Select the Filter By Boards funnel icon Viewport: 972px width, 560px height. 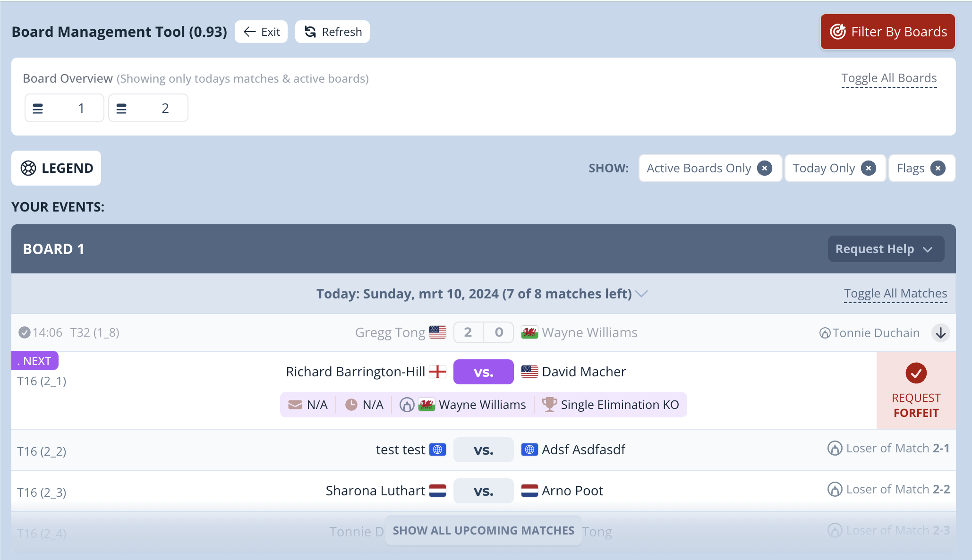pyautogui.click(x=839, y=32)
